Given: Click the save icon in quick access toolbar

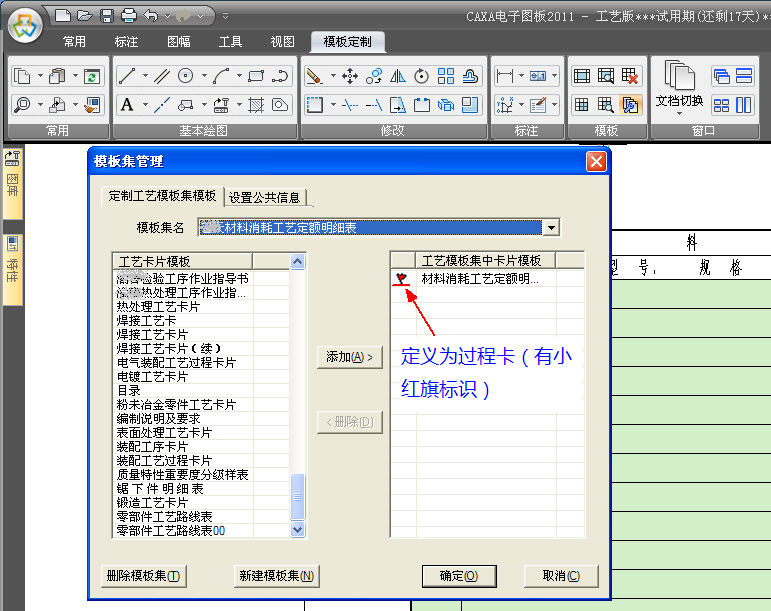Looking at the screenshot, I should click(x=106, y=15).
